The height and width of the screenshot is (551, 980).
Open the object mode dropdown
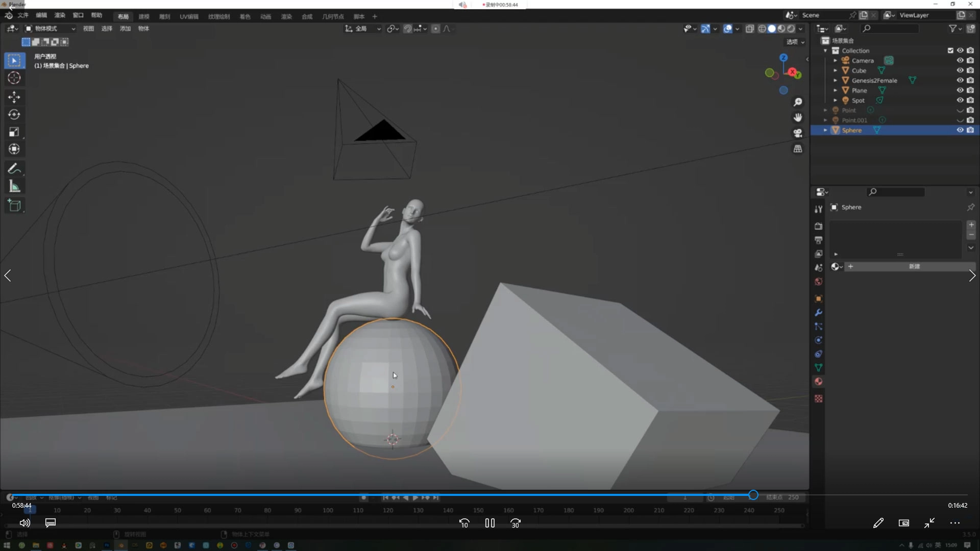[50, 29]
